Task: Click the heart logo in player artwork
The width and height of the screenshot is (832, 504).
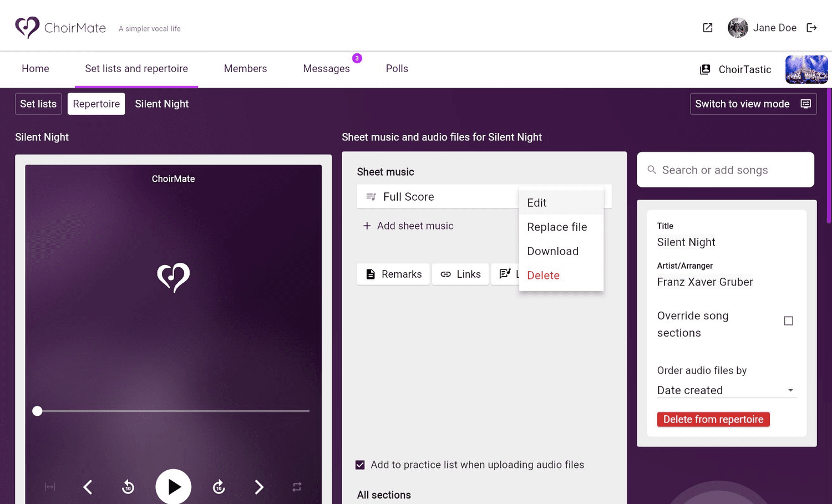Action: 173,277
